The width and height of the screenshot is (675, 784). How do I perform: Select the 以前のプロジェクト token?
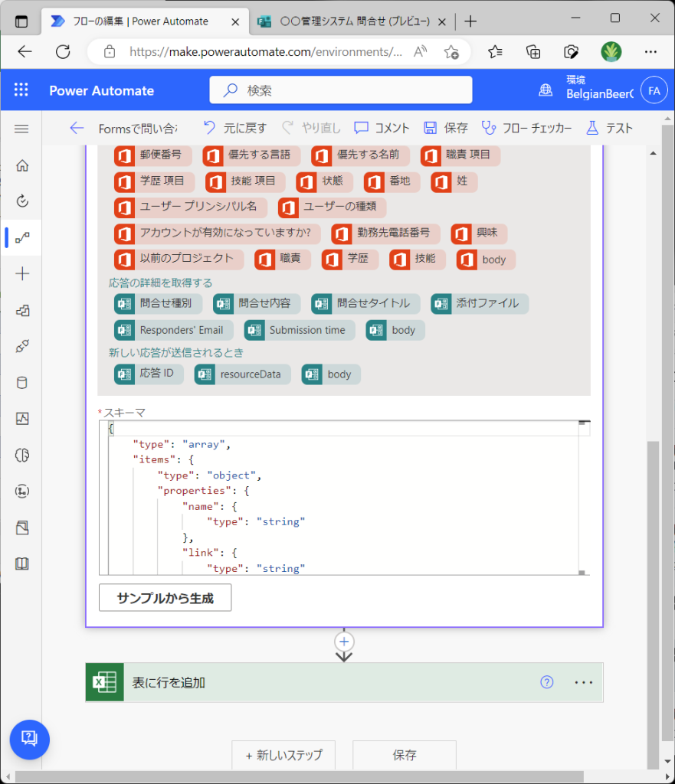(x=179, y=259)
